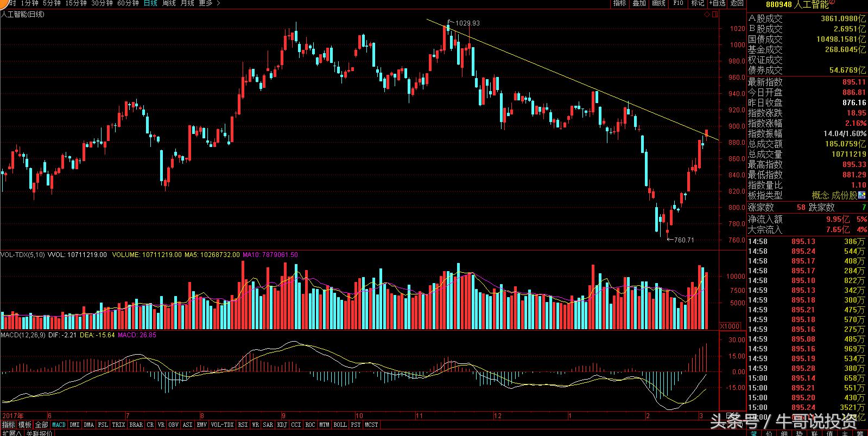Viewport: 868px width, 436px height.
Task: Enable the BOLL indicator
Action: (x=340, y=425)
